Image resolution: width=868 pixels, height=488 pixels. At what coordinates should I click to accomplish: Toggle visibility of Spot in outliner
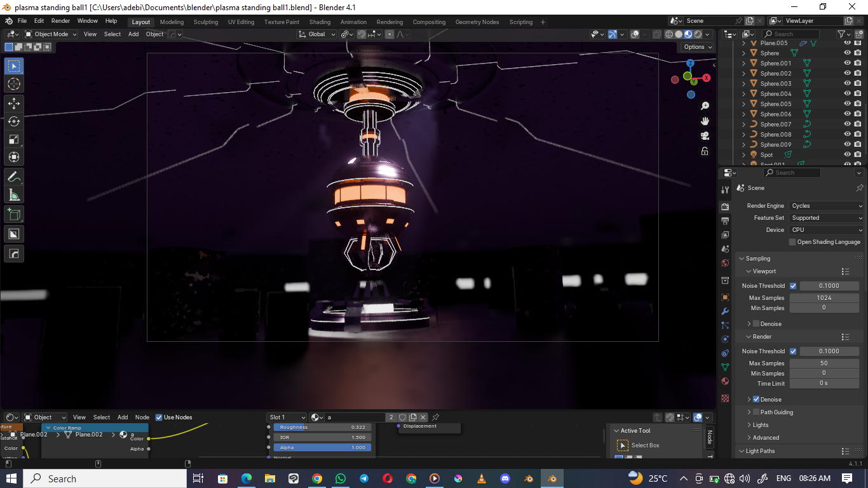(847, 155)
